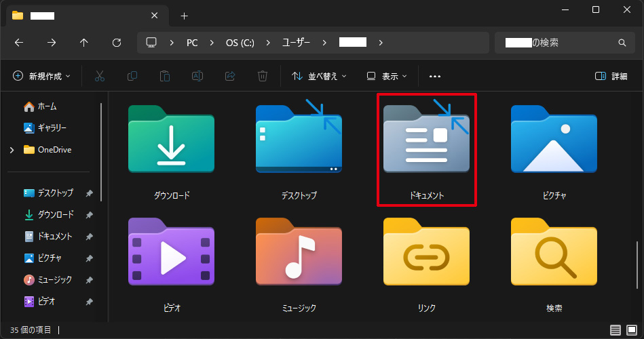Go up one folder level
The width and height of the screenshot is (644, 339).
pyautogui.click(x=83, y=42)
